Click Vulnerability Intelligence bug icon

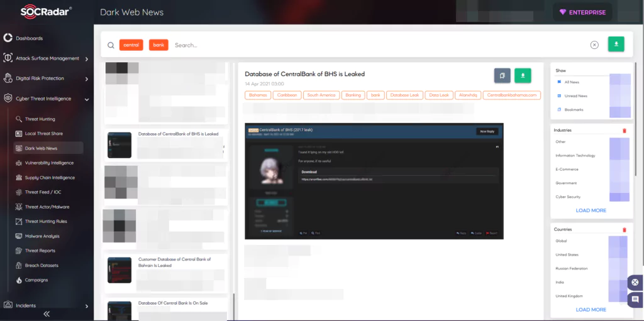[18, 163]
